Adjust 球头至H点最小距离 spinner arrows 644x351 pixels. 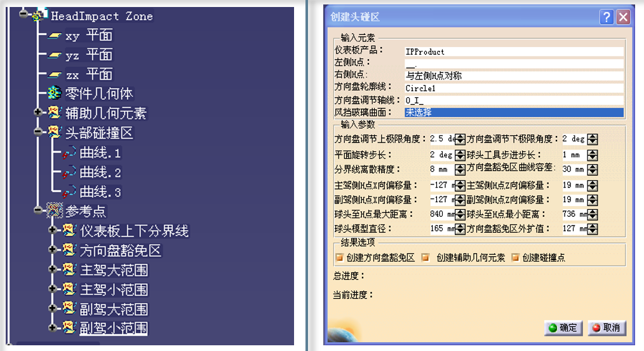click(593, 214)
